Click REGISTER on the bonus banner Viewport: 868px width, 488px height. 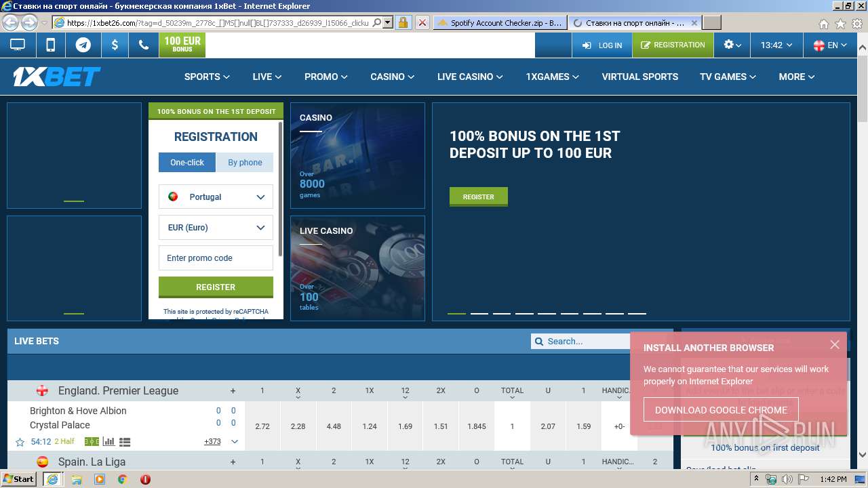[x=478, y=197]
